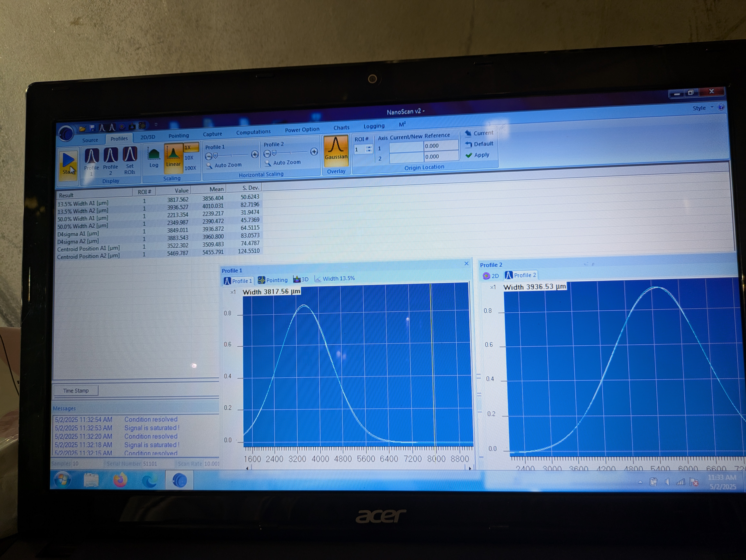Viewport: 746px width, 560px height.
Task: Click the ROI # spinner arrows
Action: (369, 149)
